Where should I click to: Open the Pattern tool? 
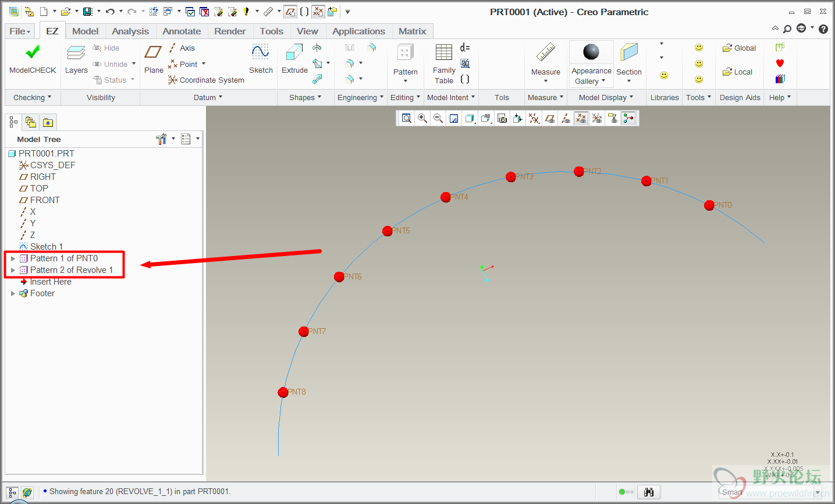pyautogui.click(x=406, y=63)
